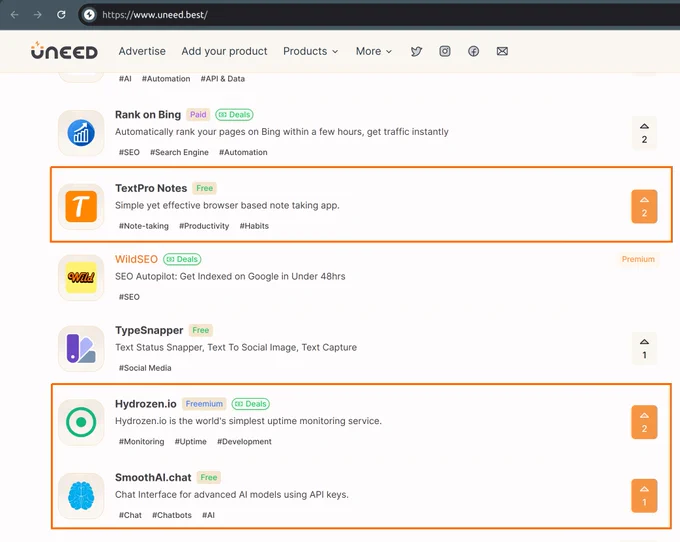Click the Free badge on TextPro Notes

point(205,188)
